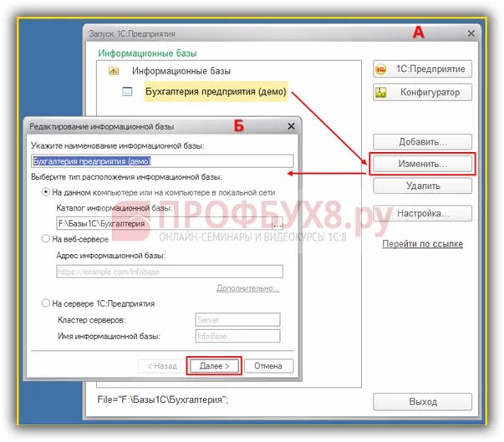Viewport: 504px width, 442px height.
Task: Close the Редактирование информационной базы dialog
Action: coord(291,126)
